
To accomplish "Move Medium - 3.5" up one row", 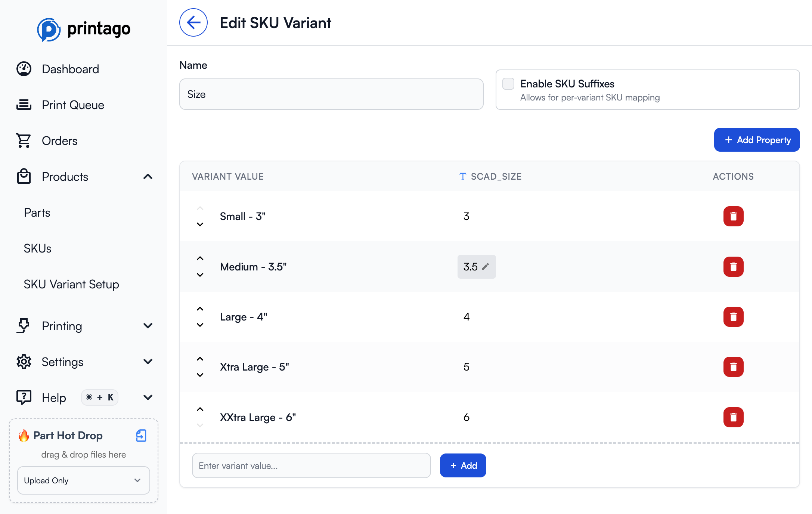I will pyautogui.click(x=200, y=257).
